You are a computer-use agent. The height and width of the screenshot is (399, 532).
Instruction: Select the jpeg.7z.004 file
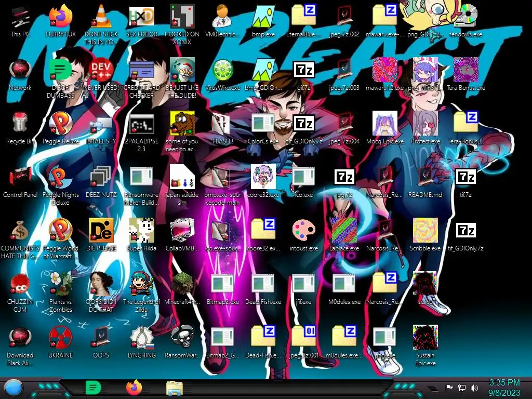click(x=344, y=128)
